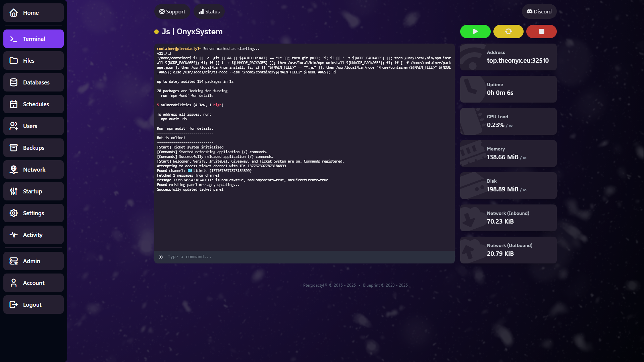The height and width of the screenshot is (362, 644).
Task: Click the bar-chart icon on Status
Action: point(201,12)
